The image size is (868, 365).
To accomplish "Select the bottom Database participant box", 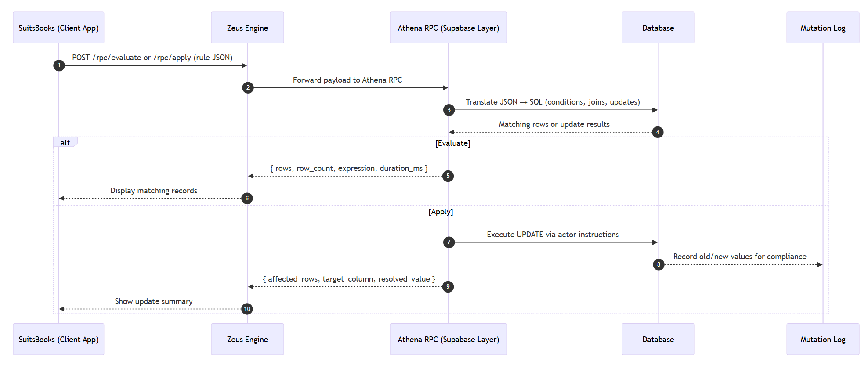I will [658, 340].
